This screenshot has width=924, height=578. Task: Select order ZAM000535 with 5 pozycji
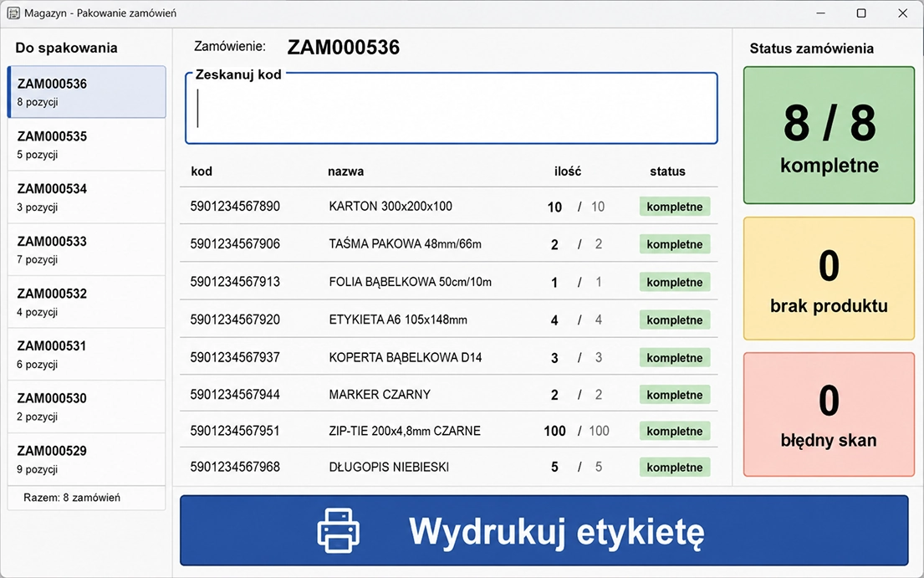(87, 145)
